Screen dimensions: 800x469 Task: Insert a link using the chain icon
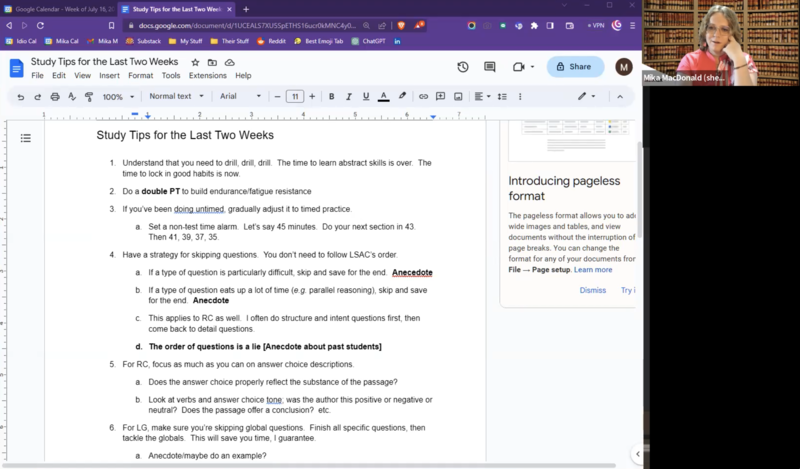[x=424, y=97]
